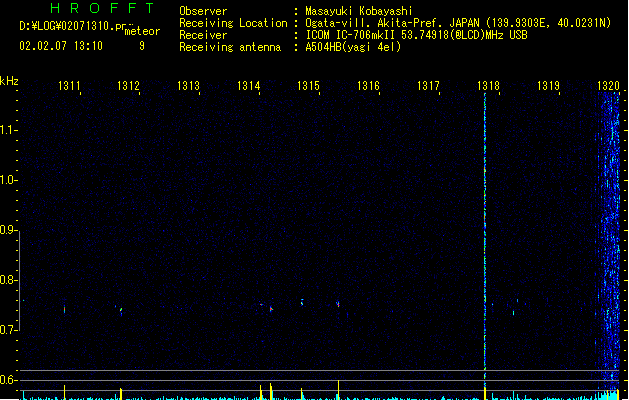
Task: Click the 1319 time axis label
Action: 548,85
